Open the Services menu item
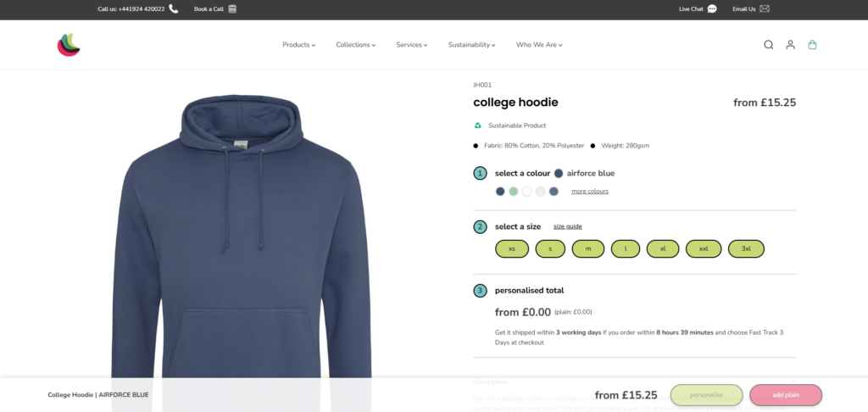Viewport: 868px width, 412px height. pos(411,45)
